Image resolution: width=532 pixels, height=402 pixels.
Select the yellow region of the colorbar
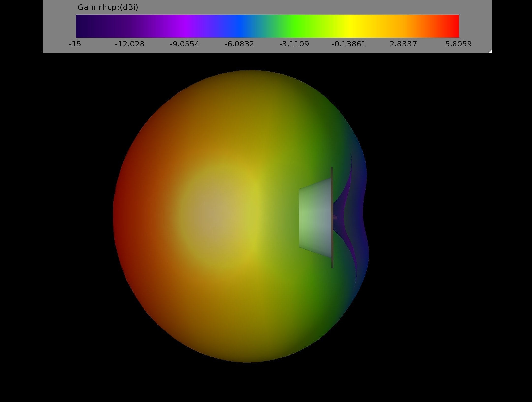point(349,26)
